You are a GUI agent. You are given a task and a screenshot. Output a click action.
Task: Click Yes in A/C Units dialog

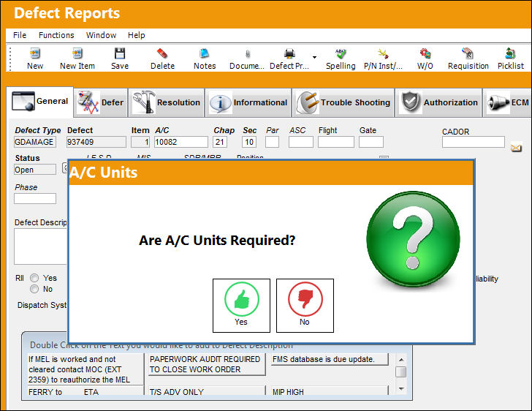241,306
